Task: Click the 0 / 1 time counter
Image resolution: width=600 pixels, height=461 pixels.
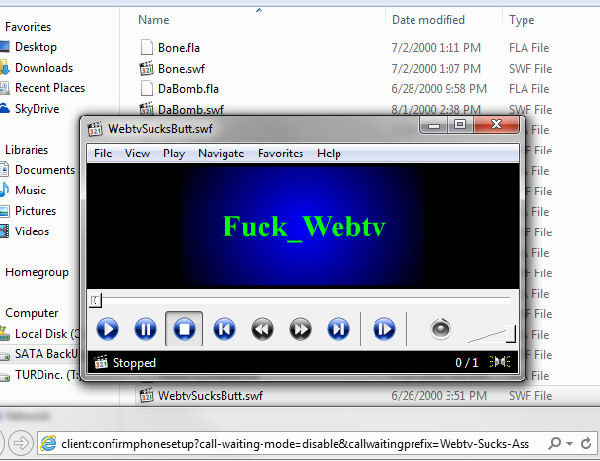Action: tap(466, 362)
